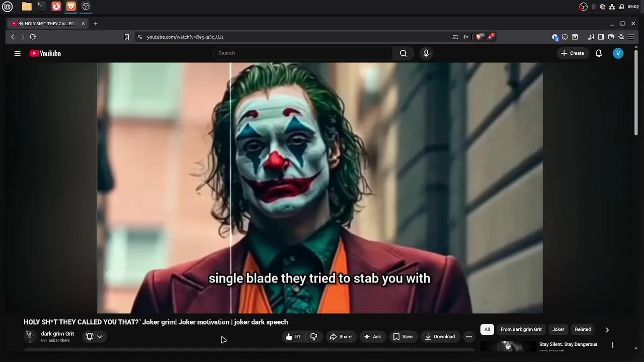Open the Files folder launcher in the panel
The image size is (644, 362).
[27, 7]
